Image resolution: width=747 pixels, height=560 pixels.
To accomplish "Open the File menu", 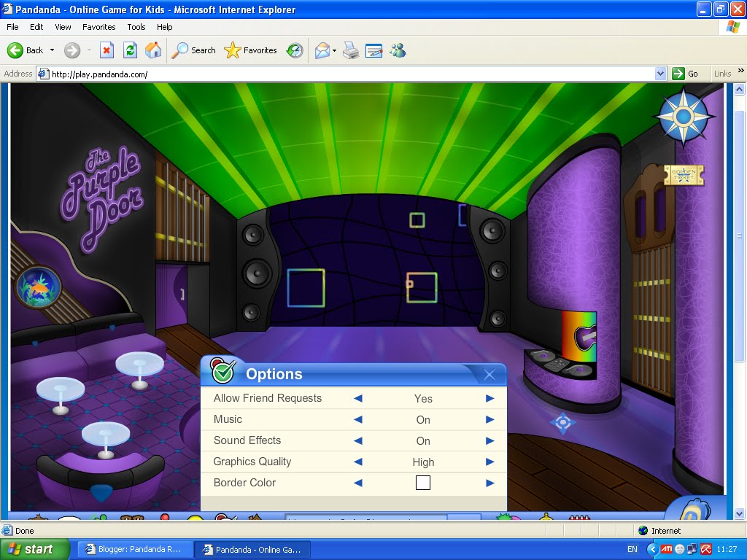I will 12,27.
